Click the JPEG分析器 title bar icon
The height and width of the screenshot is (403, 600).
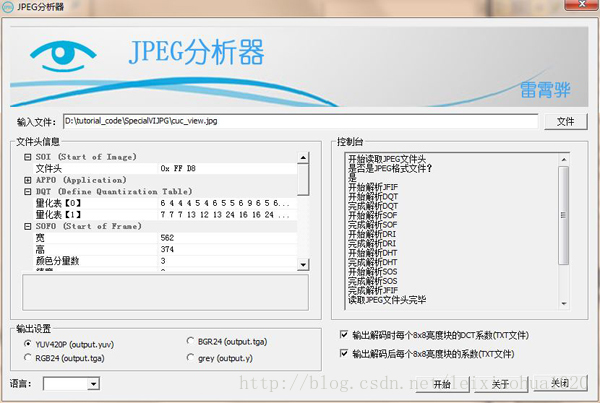point(8,7)
